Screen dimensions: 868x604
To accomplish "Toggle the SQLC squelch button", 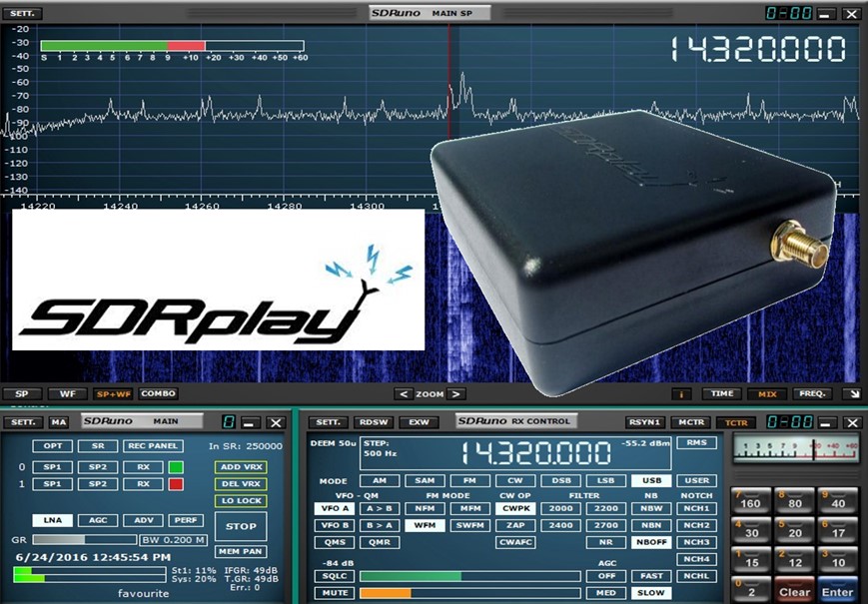I will point(334,576).
